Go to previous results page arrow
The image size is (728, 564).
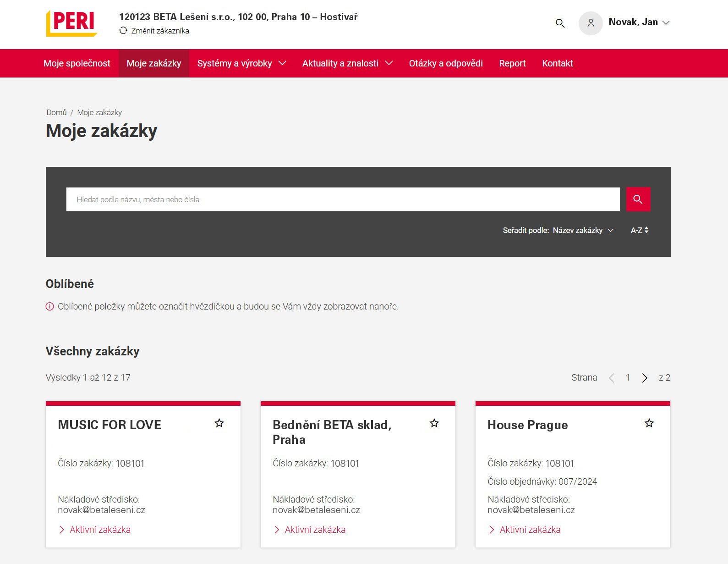click(x=611, y=378)
